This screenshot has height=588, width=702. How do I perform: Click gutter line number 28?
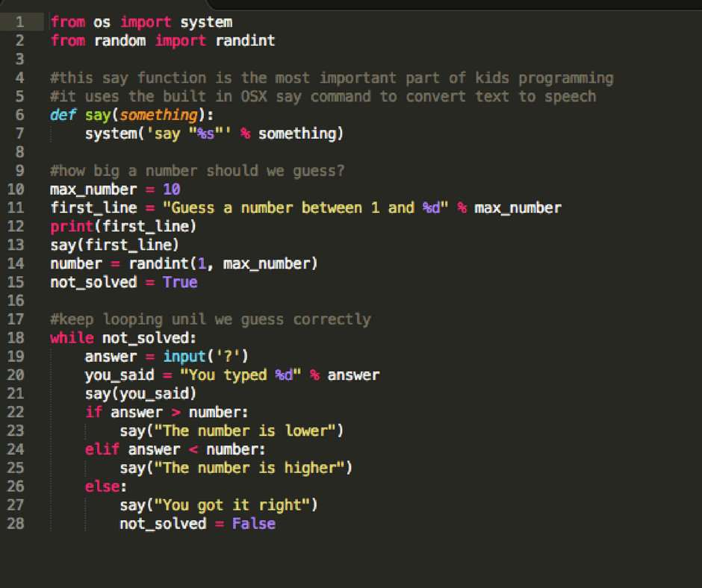pos(16,523)
